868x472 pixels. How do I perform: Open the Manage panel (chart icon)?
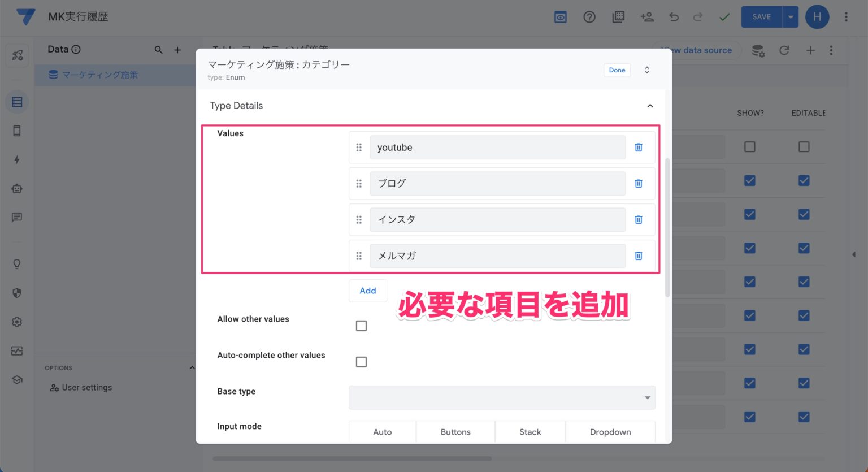coord(17,350)
